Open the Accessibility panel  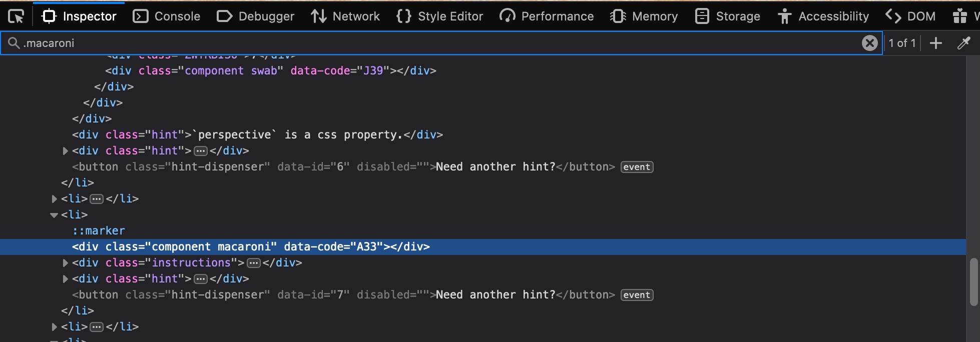click(823, 16)
